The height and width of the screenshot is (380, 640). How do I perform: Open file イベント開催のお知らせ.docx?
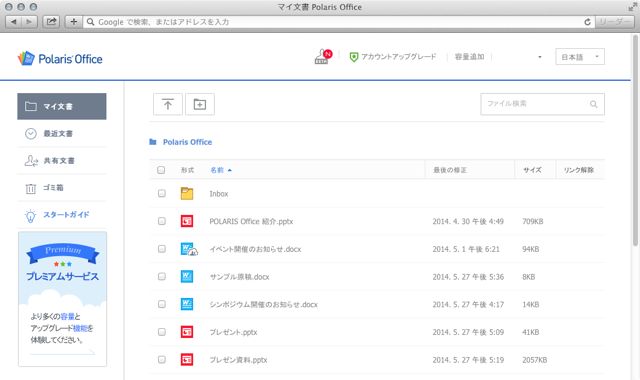[x=255, y=249]
